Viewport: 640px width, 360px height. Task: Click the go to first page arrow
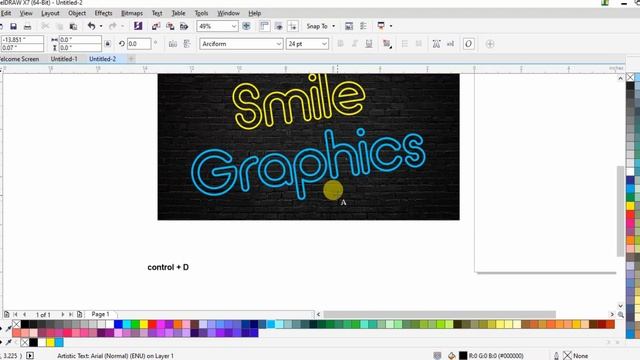pyautogui.click(x=16, y=314)
